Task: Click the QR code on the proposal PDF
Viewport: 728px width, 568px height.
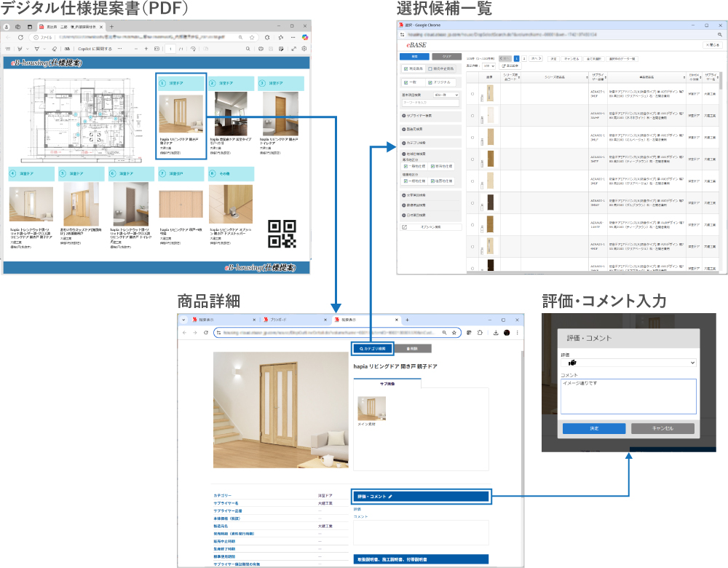Action: [281, 234]
